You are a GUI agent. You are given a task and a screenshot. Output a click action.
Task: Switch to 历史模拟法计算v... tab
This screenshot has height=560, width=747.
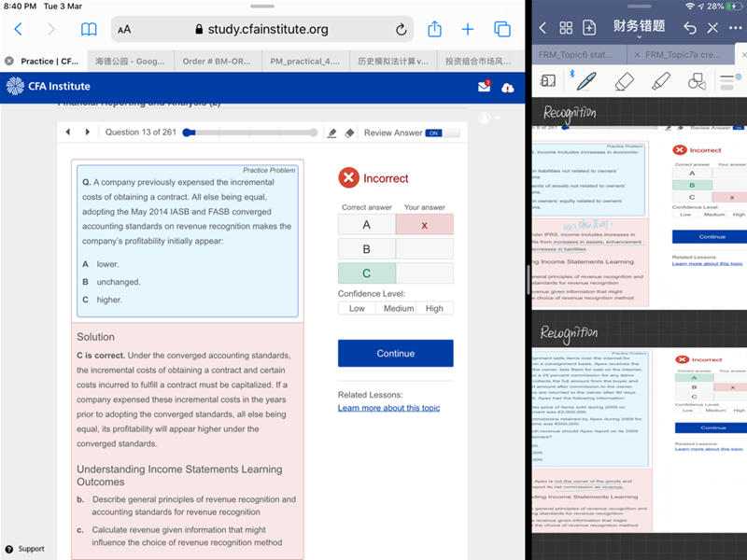click(392, 61)
